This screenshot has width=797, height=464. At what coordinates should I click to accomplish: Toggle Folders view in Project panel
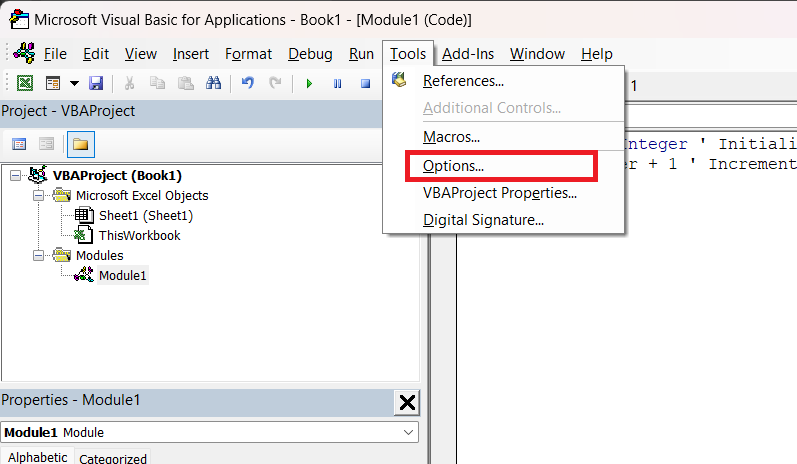pos(81,144)
